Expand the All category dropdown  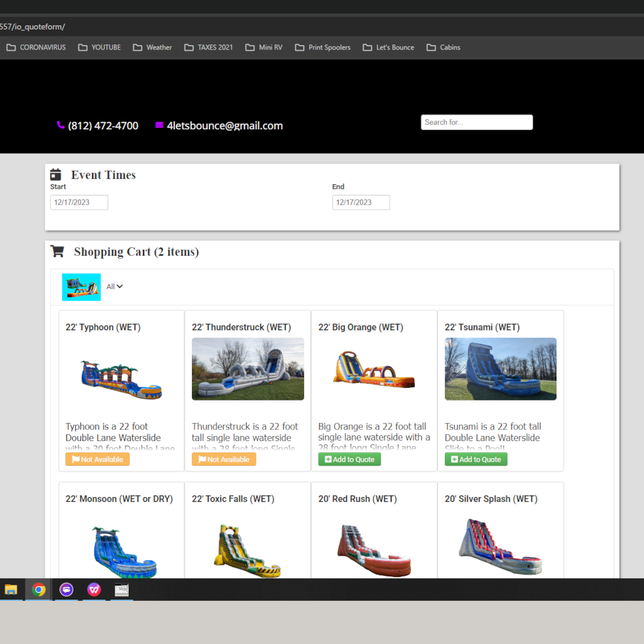tap(115, 287)
